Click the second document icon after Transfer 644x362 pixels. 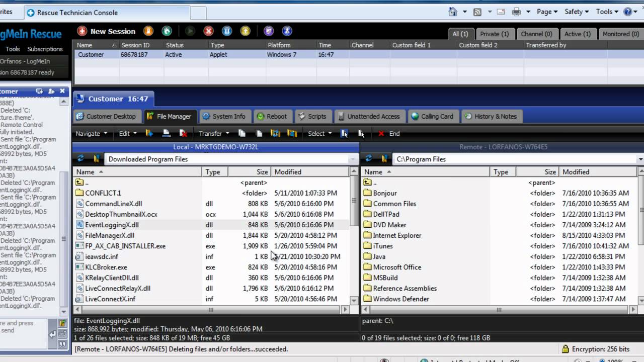point(259,133)
